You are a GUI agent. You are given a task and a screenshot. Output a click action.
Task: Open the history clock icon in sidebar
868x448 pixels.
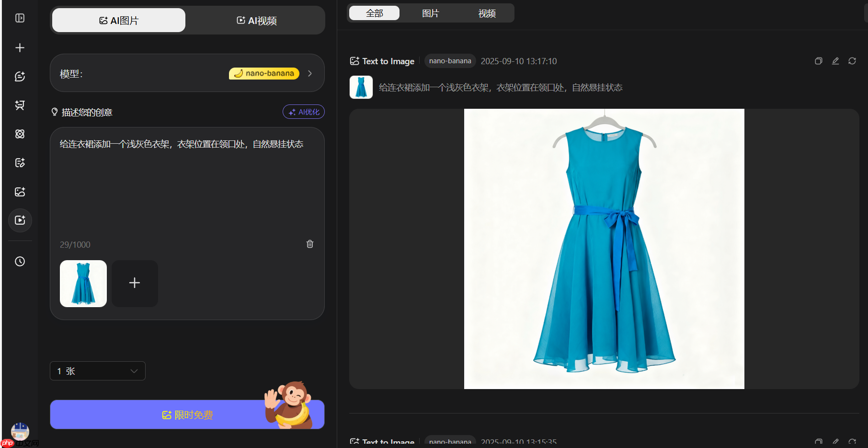(x=20, y=262)
